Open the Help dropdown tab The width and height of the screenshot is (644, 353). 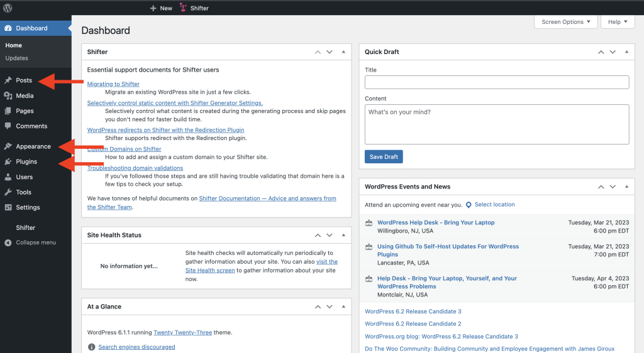618,22
